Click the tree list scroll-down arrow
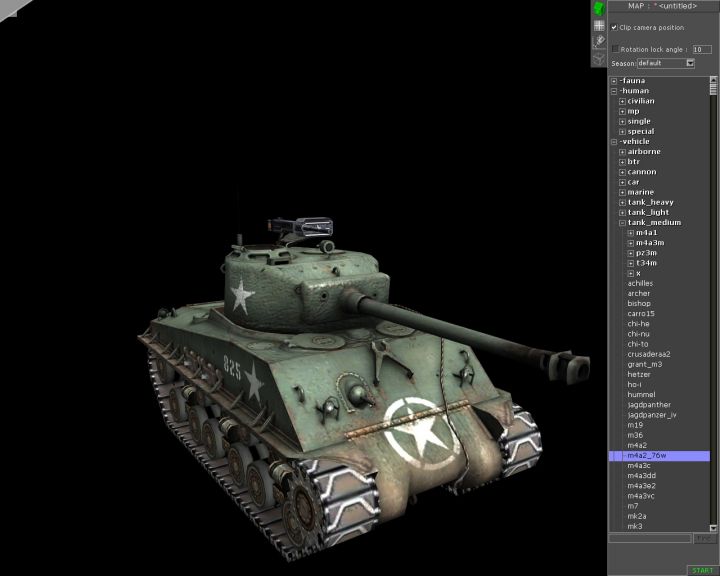The image size is (720, 576). [x=714, y=528]
